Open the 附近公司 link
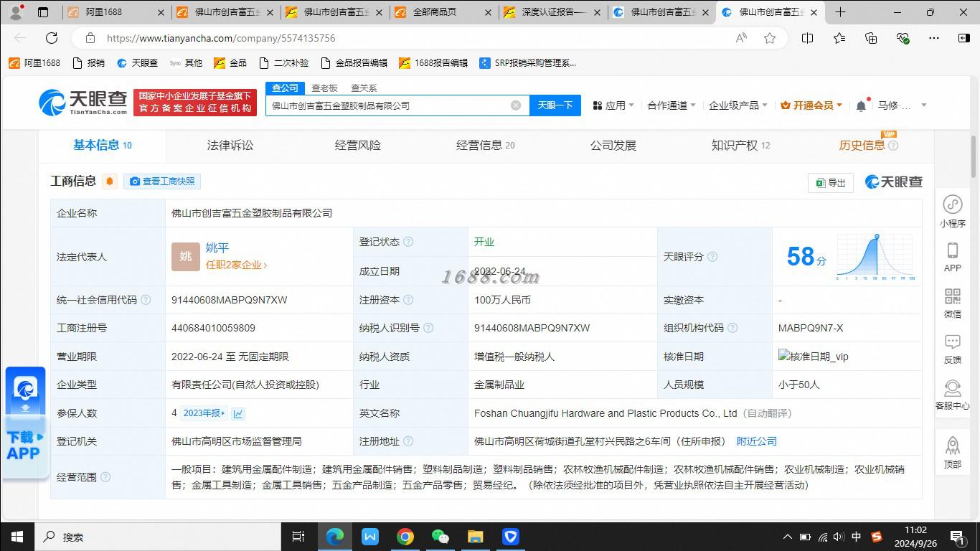 757,441
